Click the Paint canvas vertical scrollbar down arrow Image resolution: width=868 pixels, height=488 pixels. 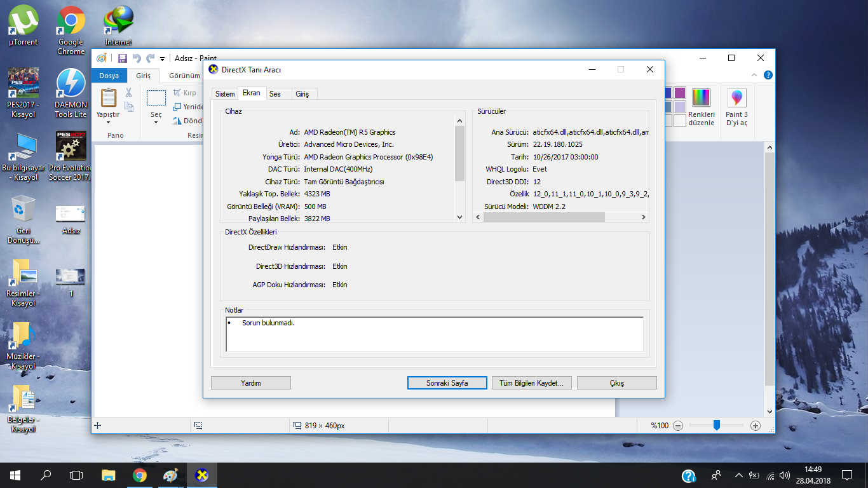point(770,411)
